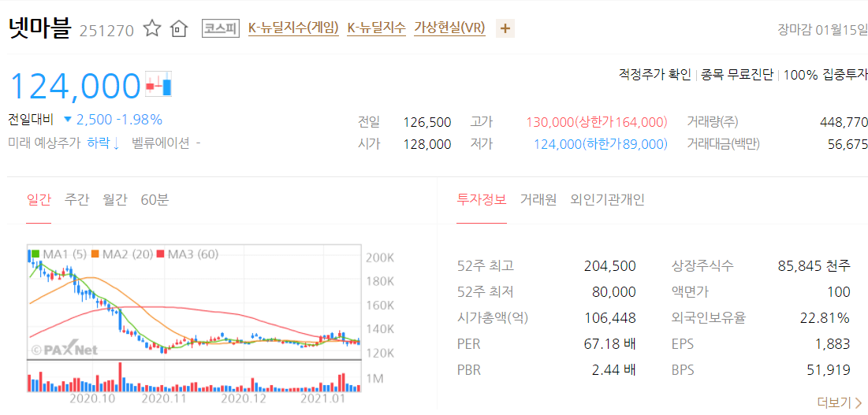Viewport: 868px width, 415px height.
Task: Click 더보기 to see more info
Action: click(839, 402)
